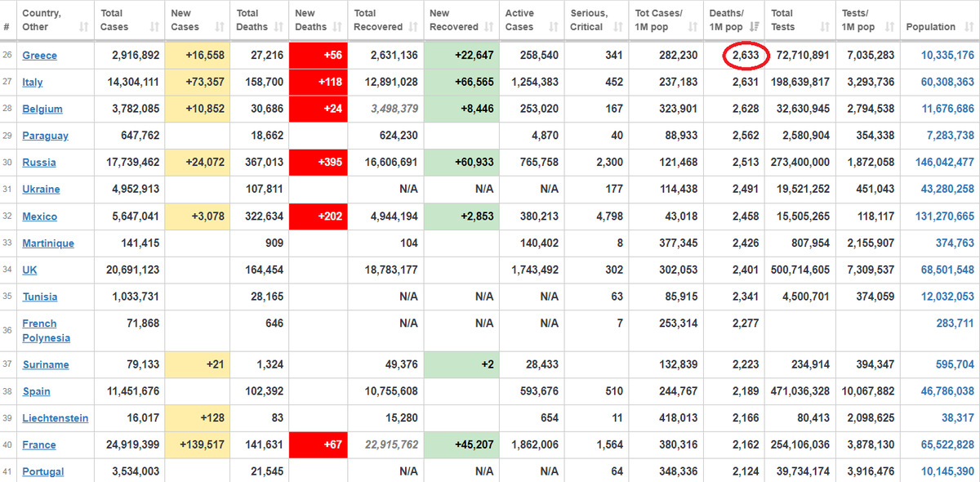Open Mexico population link 131,270,665
Screen dimensions: 980x482
945,216
